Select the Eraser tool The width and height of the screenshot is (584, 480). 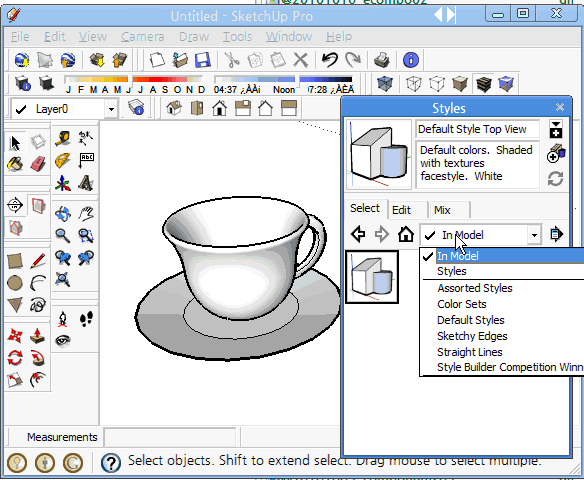(x=38, y=164)
